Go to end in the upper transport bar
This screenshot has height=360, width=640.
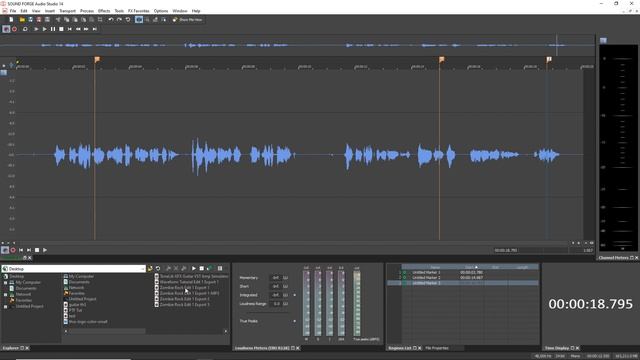tap(95, 29)
